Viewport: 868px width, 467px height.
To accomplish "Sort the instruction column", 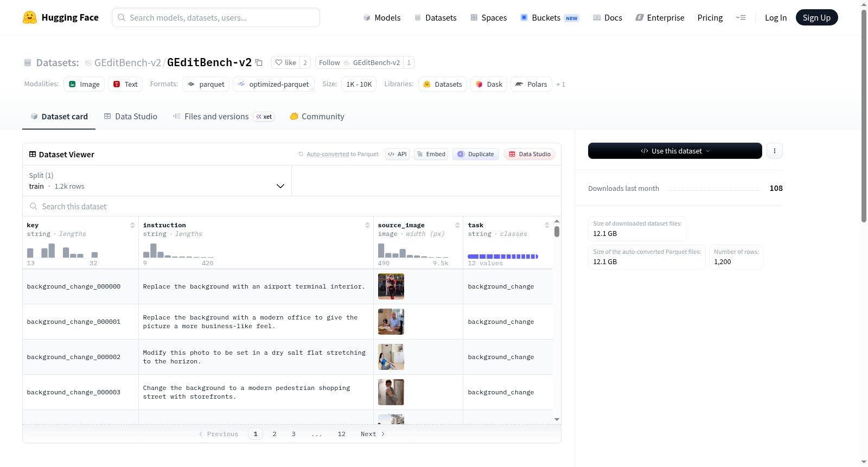I will (x=367, y=225).
